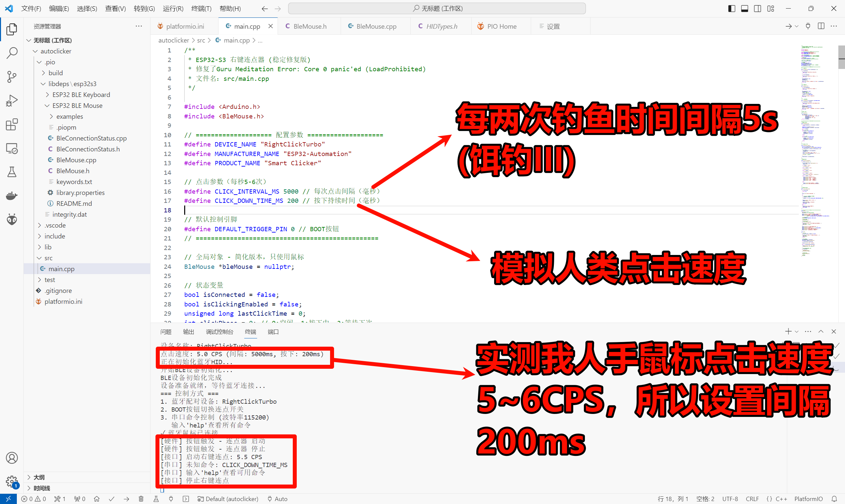Image resolution: width=845 pixels, height=504 pixels.
Task: Click the errors and warnings counter
Action: [x=33, y=499]
